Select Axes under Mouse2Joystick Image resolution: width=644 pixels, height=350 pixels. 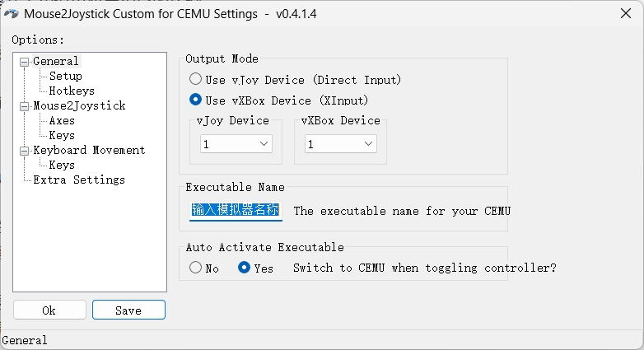[x=62, y=120]
